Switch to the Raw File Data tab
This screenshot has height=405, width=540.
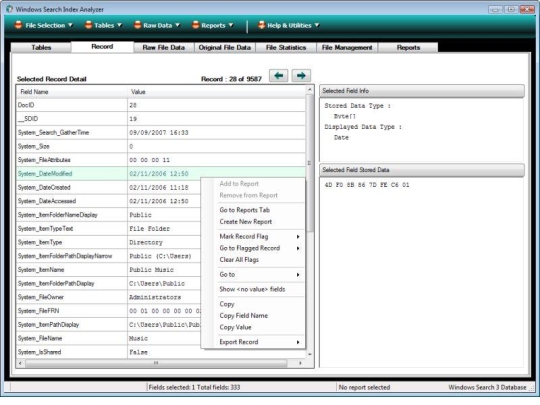[x=164, y=48]
